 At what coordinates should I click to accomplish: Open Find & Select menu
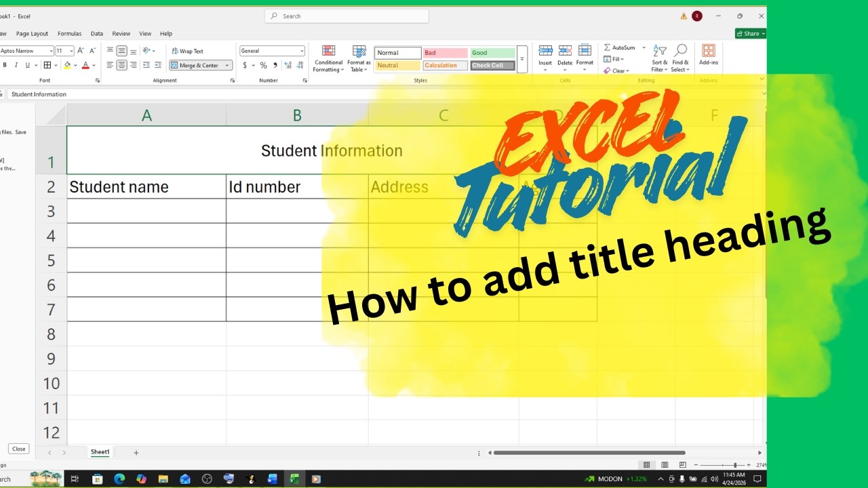680,59
